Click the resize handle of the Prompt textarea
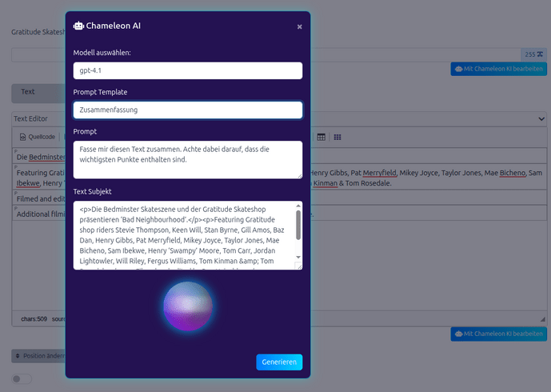The height and width of the screenshot is (392, 551). (x=299, y=175)
